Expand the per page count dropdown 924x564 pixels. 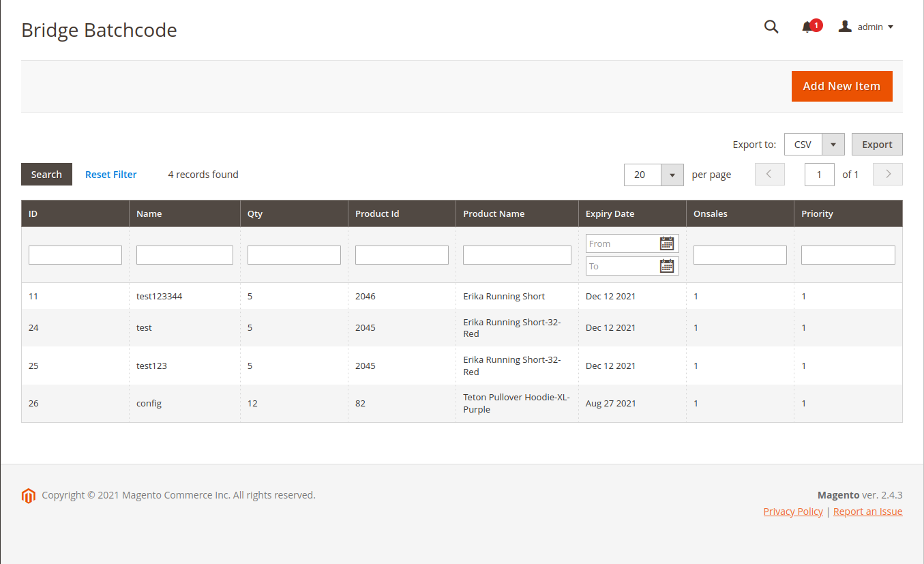[672, 175]
